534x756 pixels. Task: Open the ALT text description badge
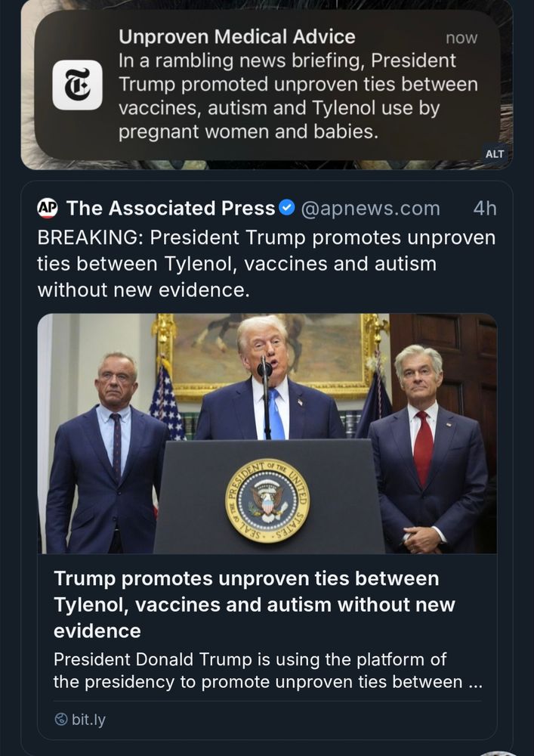pyautogui.click(x=495, y=154)
